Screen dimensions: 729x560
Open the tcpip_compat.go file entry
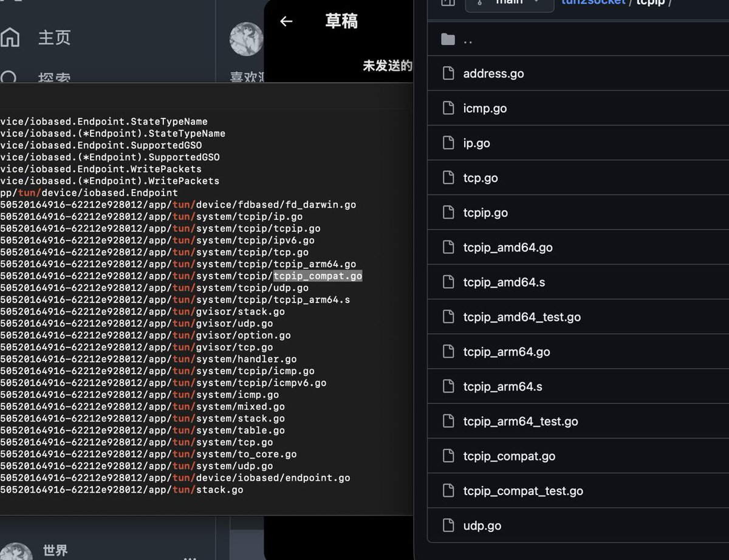pyautogui.click(x=509, y=456)
